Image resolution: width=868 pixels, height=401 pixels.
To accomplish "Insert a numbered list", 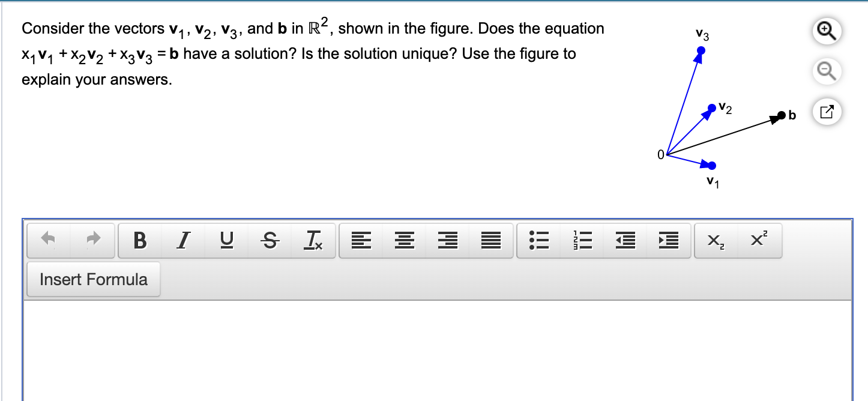I will point(581,240).
